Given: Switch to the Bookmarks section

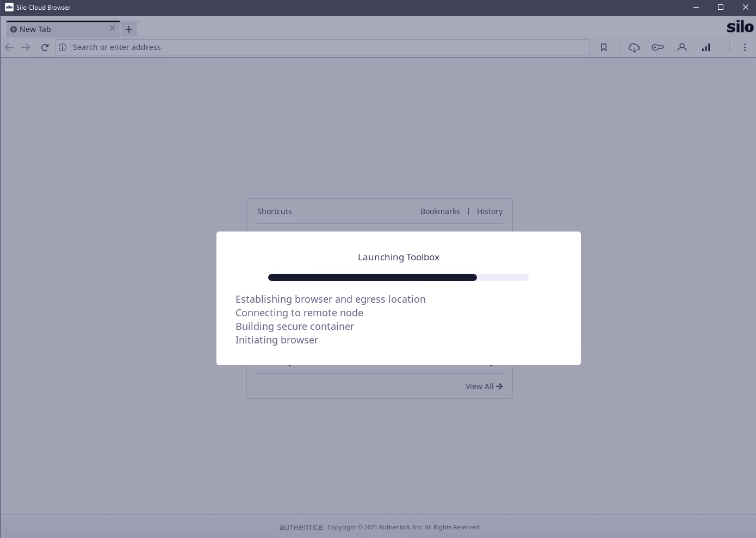Looking at the screenshot, I should (x=440, y=211).
